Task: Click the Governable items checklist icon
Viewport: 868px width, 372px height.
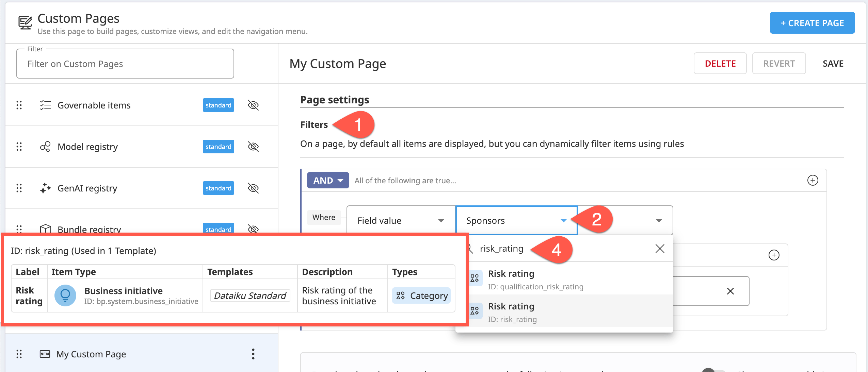Action: point(45,105)
